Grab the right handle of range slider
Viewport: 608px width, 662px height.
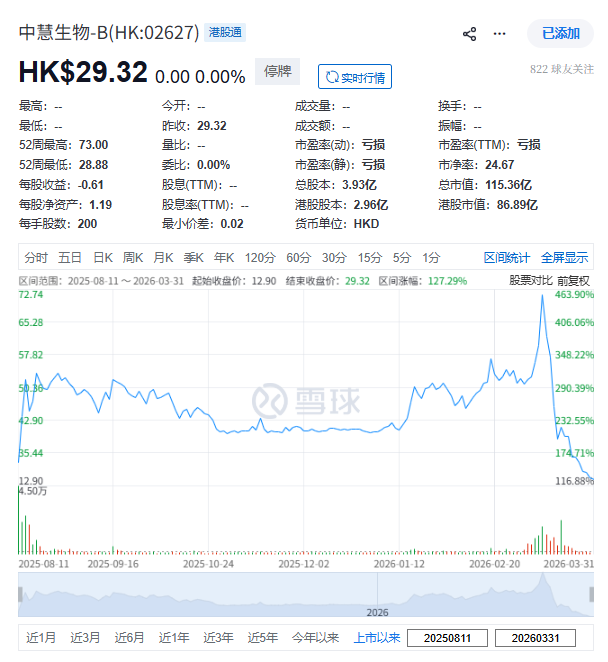(592, 594)
